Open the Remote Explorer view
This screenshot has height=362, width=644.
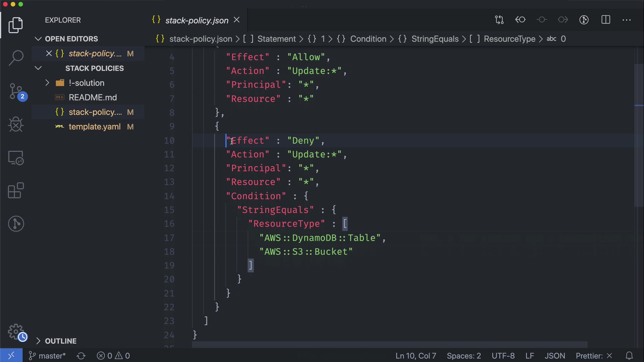pyautogui.click(x=16, y=158)
